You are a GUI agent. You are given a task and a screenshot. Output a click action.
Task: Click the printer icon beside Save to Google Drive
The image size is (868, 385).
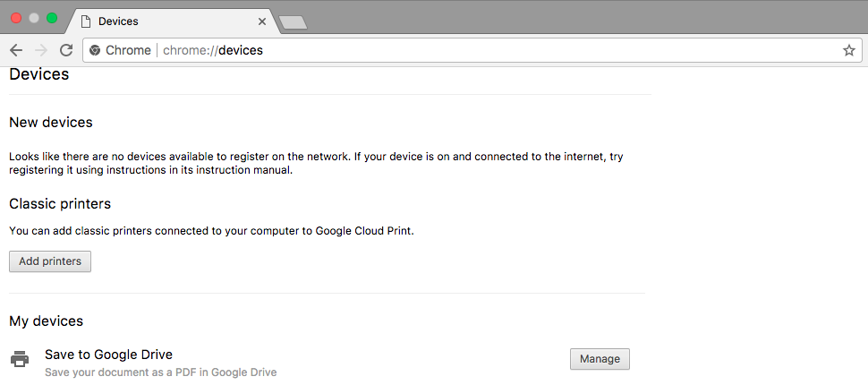20,359
